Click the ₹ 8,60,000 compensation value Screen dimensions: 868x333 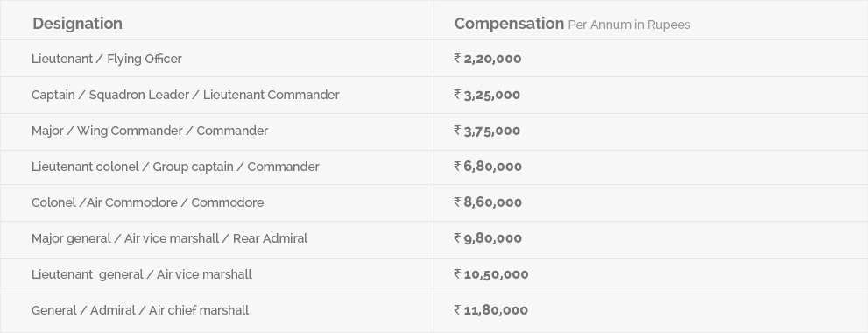point(488,202)
